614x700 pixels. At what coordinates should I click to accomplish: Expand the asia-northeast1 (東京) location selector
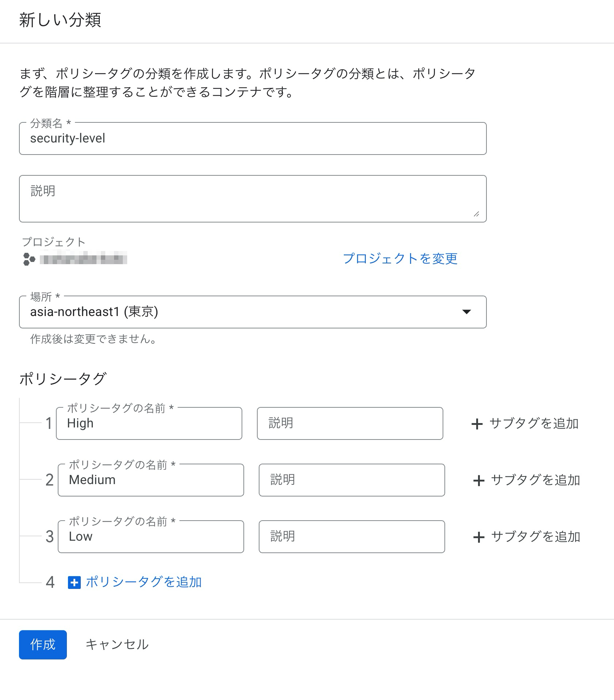click(253, 312)
